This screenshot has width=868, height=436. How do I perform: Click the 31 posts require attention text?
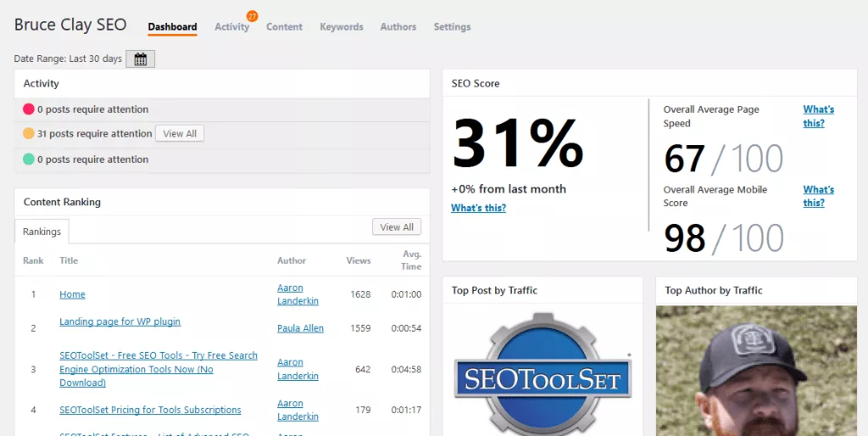pos(95,133)
